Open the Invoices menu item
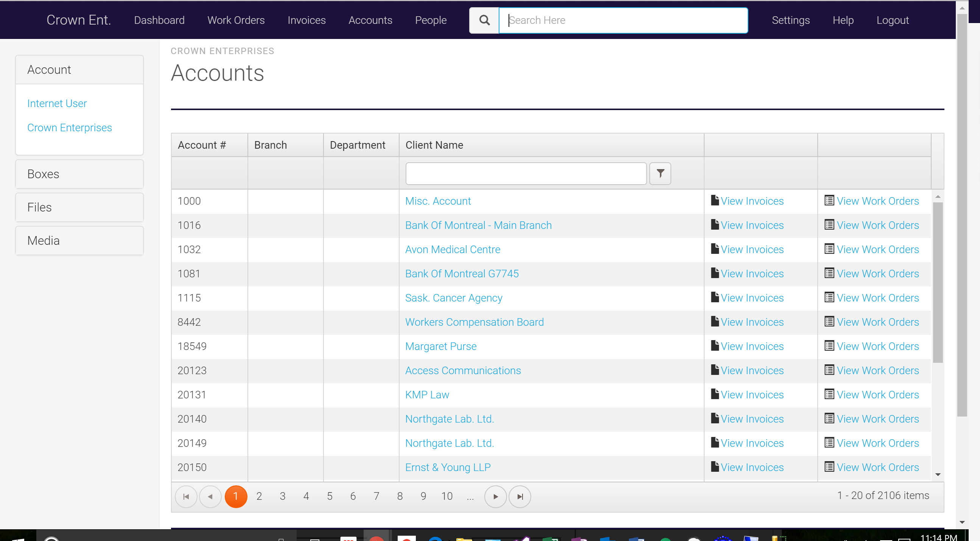Screen dimensions: 980x541 306,20
